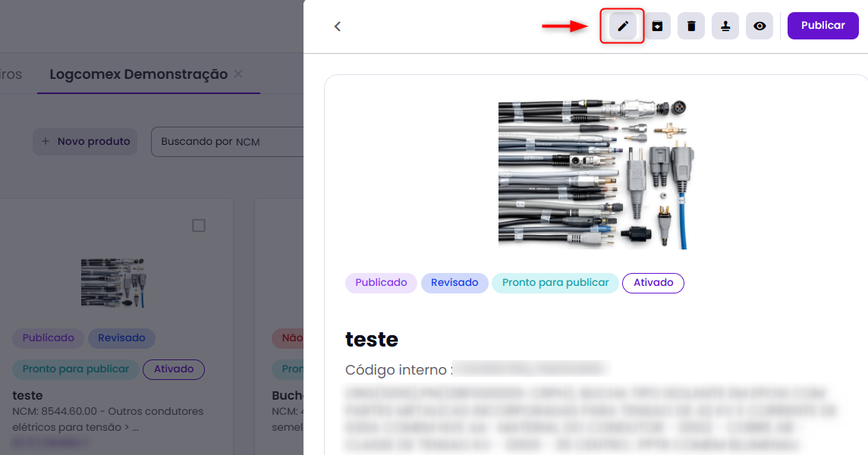
Task: Switch to the Logcomex Demonstração tab
Action: 138,74
